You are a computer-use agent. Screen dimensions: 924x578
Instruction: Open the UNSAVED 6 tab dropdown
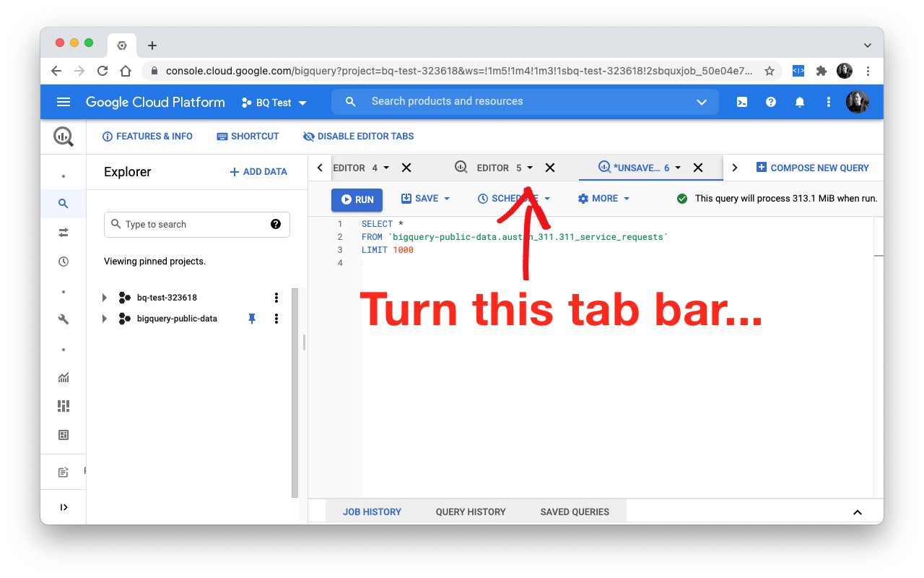point(678,168)
